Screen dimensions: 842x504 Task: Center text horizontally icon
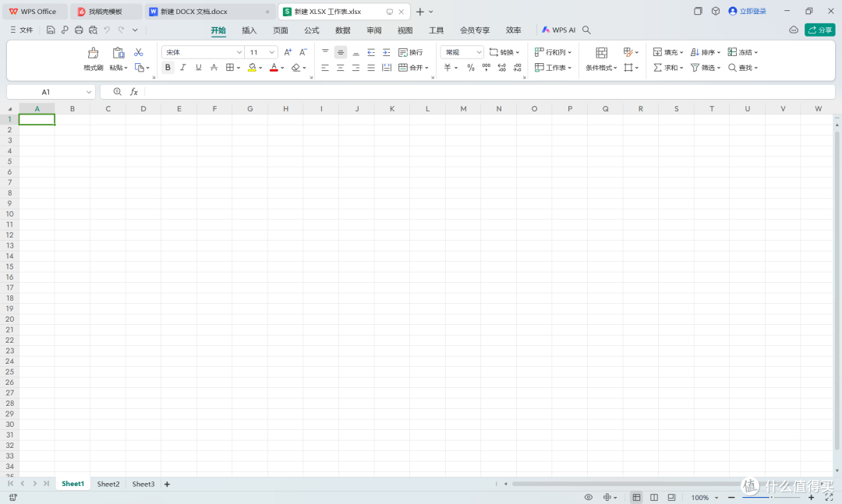[340, 68]
